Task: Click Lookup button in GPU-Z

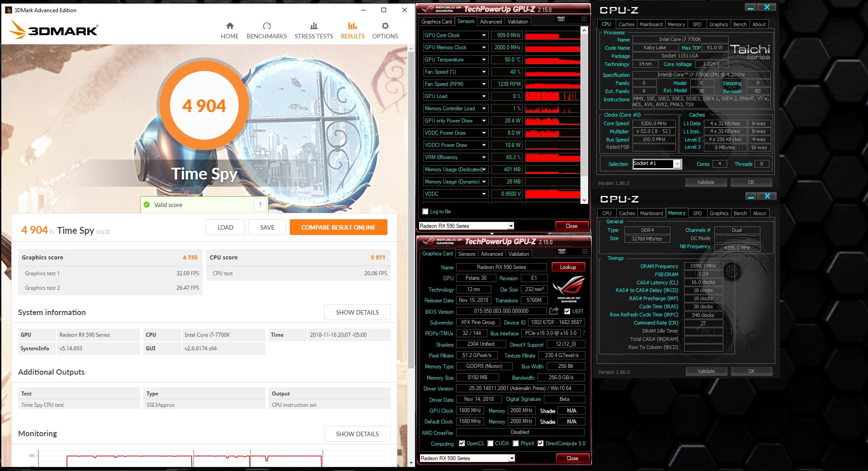Action: (568, 267)
